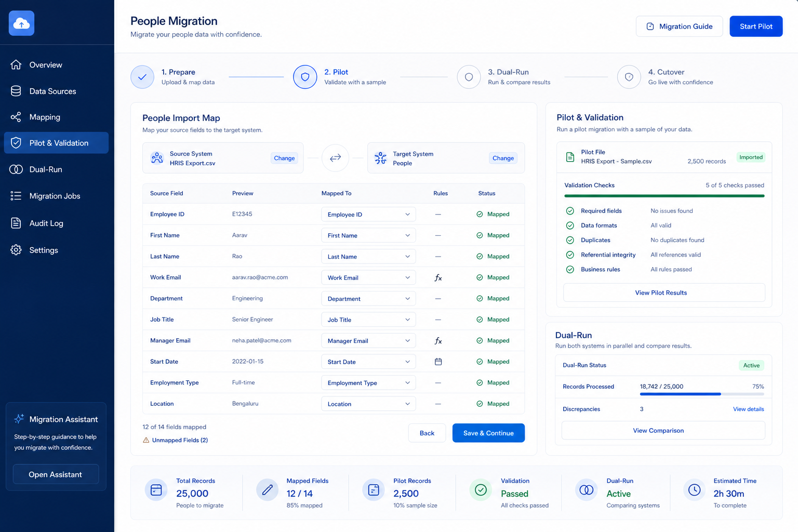Click the Prepare step checkmark circle

pyautogui.click(x=142, y=77)
